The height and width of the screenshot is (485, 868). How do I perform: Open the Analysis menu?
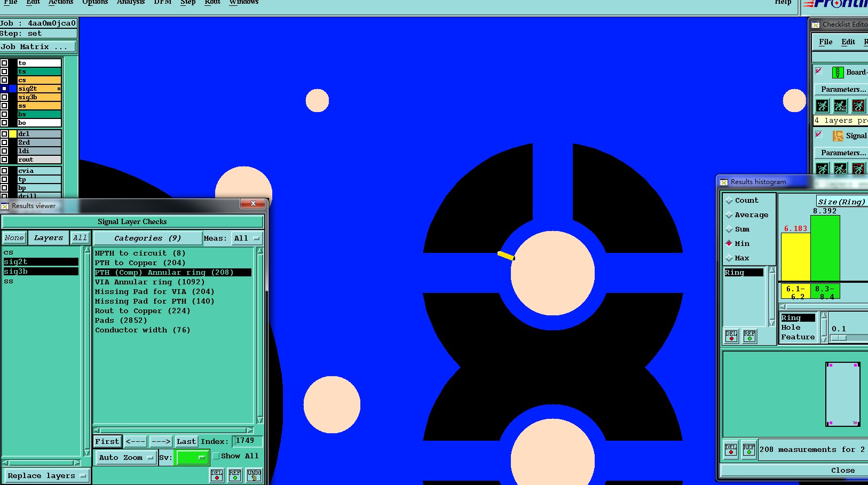coord(131,2)
